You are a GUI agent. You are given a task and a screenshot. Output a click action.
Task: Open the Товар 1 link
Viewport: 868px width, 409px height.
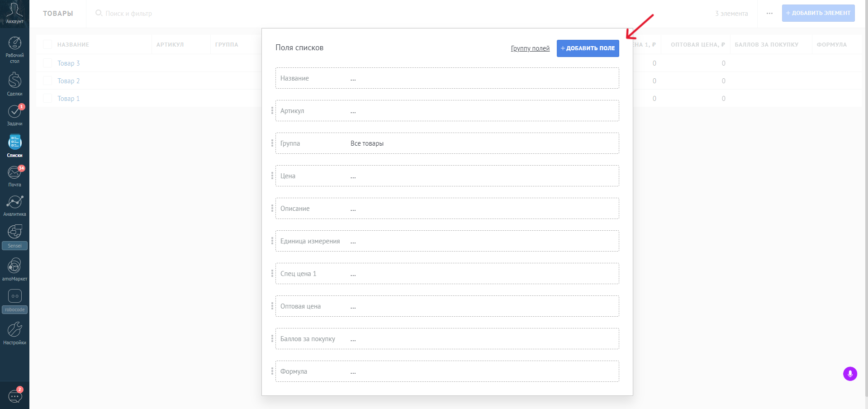pyautogui.click(x=68, y=99)
